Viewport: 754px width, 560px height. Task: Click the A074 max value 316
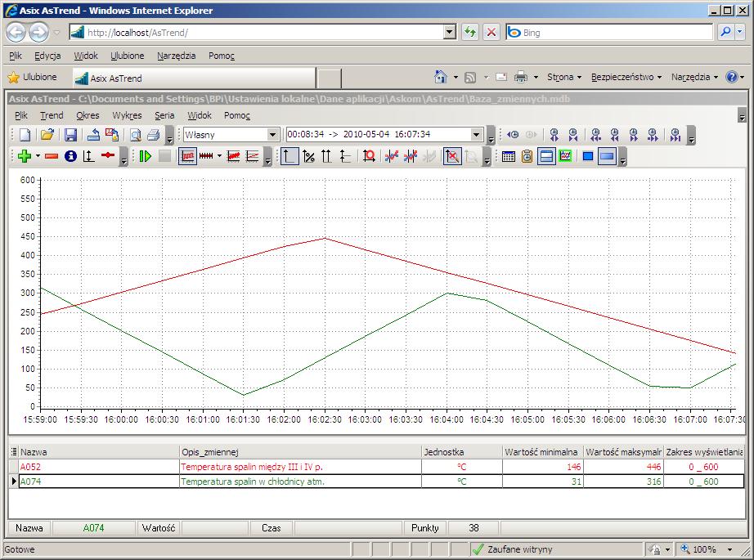(x=623, y=482)
